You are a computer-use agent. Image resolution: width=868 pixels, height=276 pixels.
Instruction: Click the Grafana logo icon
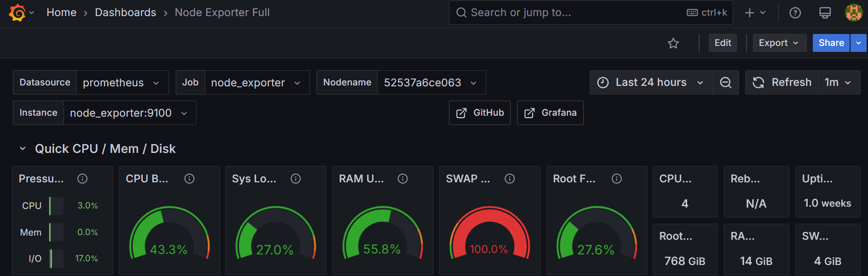tap(17, 12)
